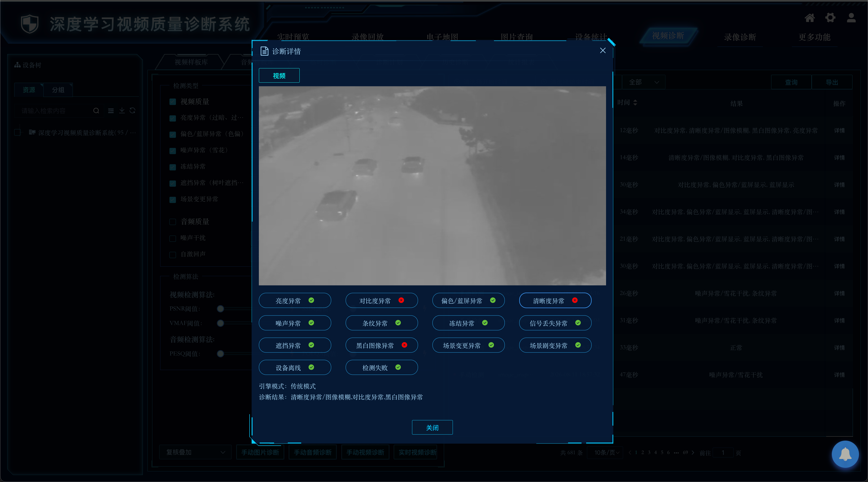Image resolution: width=868 pixels, height=482 pixels.
Task: Toggle the 视频质量 checkbox
Action: click(173, 102)
